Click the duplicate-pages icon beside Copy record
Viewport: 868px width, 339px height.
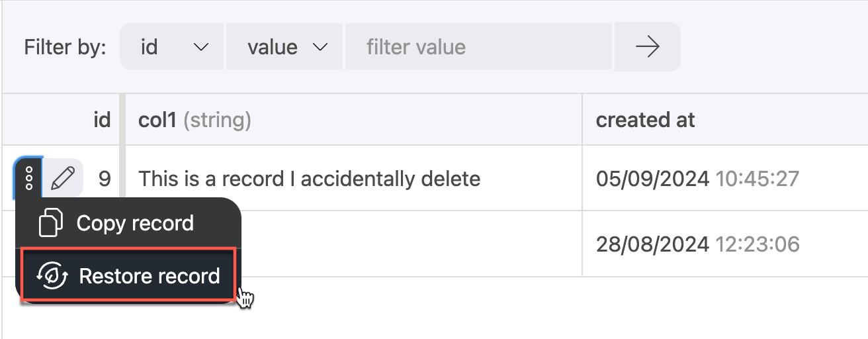[x=51, y=223]
